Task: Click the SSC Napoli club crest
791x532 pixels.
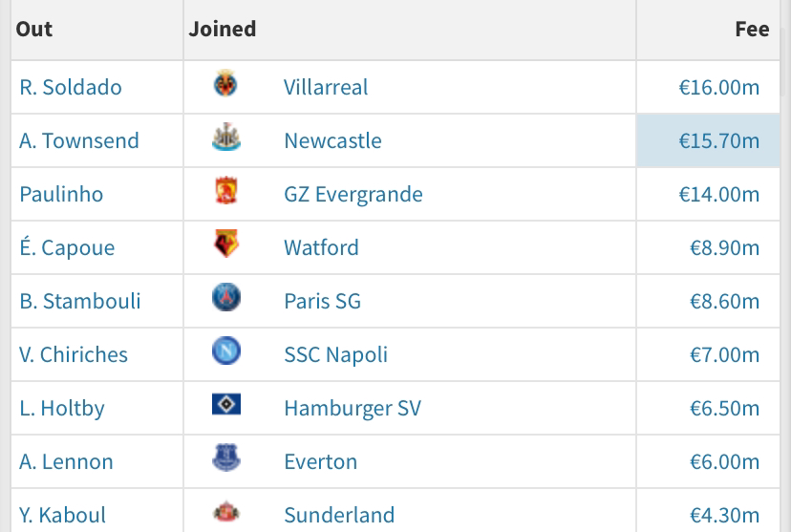Action: (x=226, y=351)
